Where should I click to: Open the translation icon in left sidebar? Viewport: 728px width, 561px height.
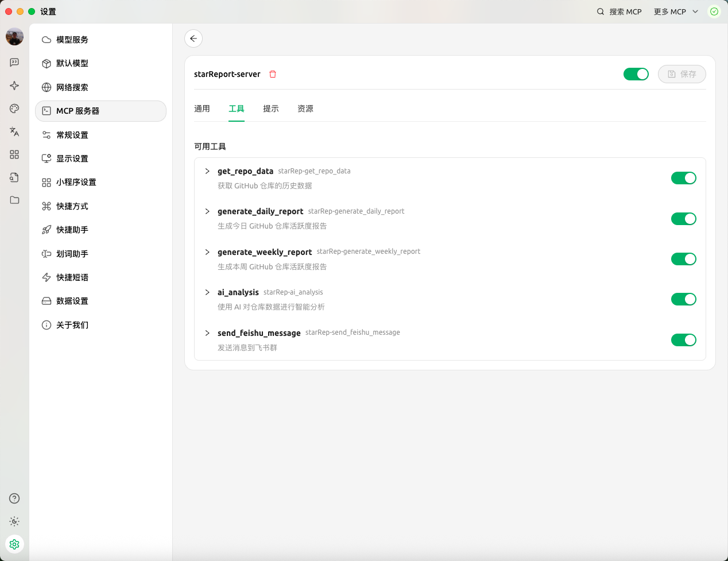14,131
